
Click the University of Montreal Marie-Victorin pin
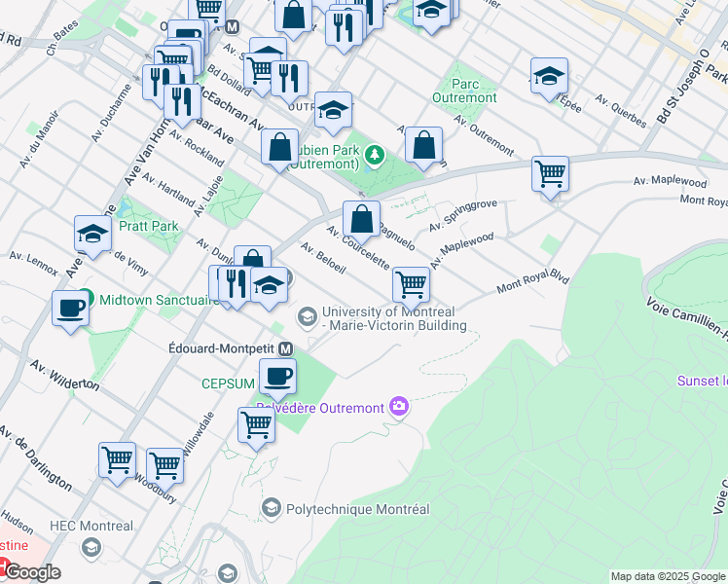pos(307,317)
